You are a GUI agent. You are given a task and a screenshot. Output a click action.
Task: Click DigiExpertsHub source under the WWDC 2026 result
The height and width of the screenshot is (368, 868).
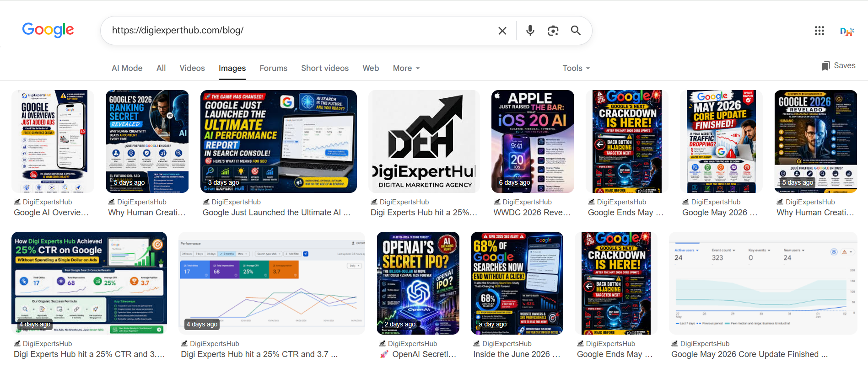pyautogui.click(x=527, y=202)
